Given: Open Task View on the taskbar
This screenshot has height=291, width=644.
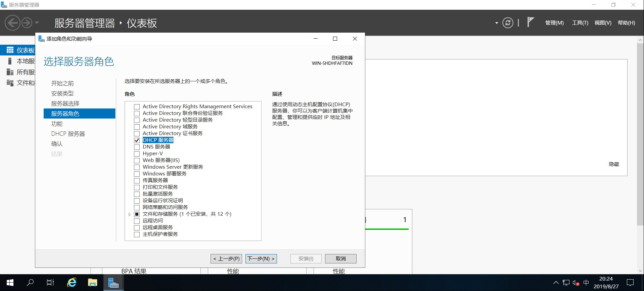Looking at the screenshot, I should pyautogui.click(x=50, y=283).
